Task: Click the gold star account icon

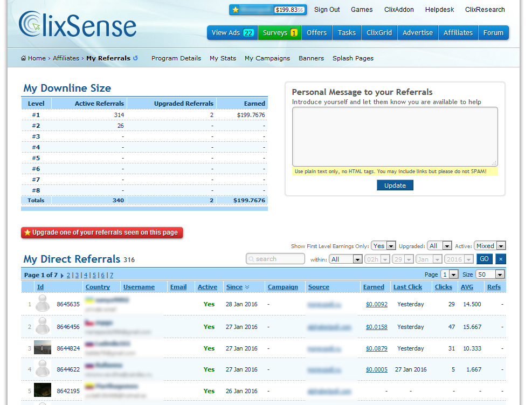Action: [235, 10]
